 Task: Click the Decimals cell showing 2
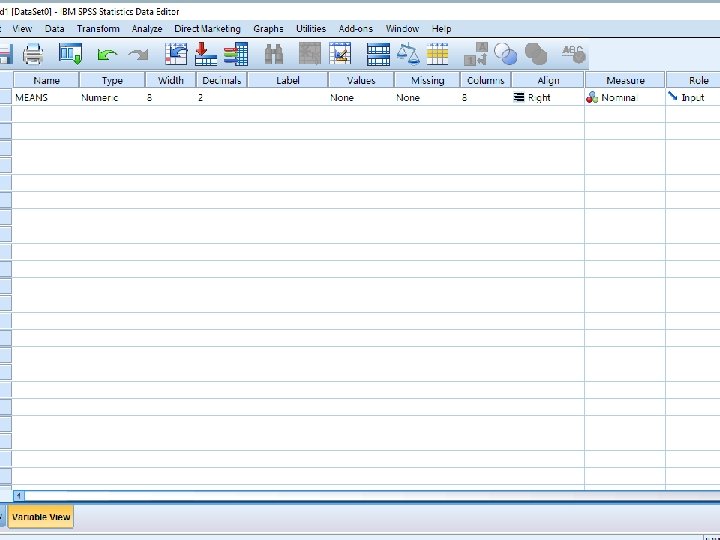tap(222, 97)
